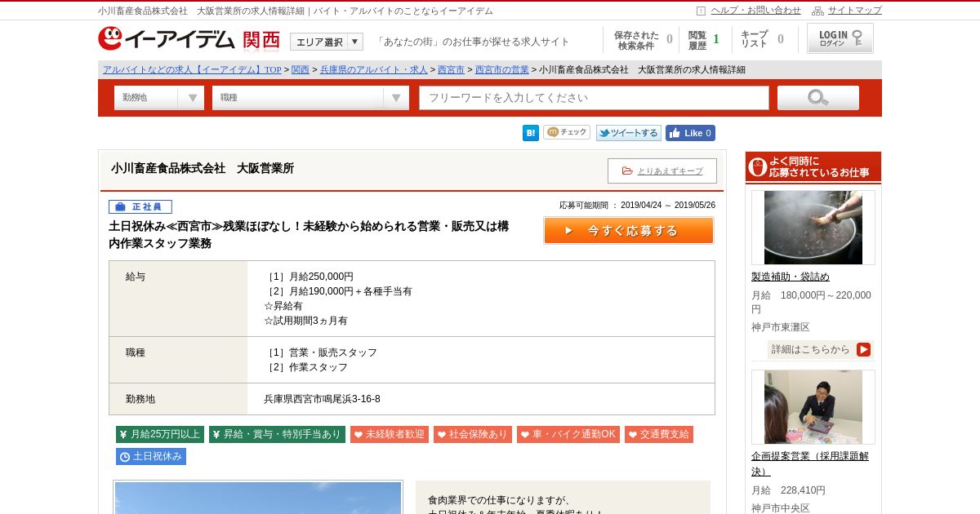980x514 pixels.
Task: Expand the 職種 job type dropdown
Action: pyautogui.click(x=310, y=98)
